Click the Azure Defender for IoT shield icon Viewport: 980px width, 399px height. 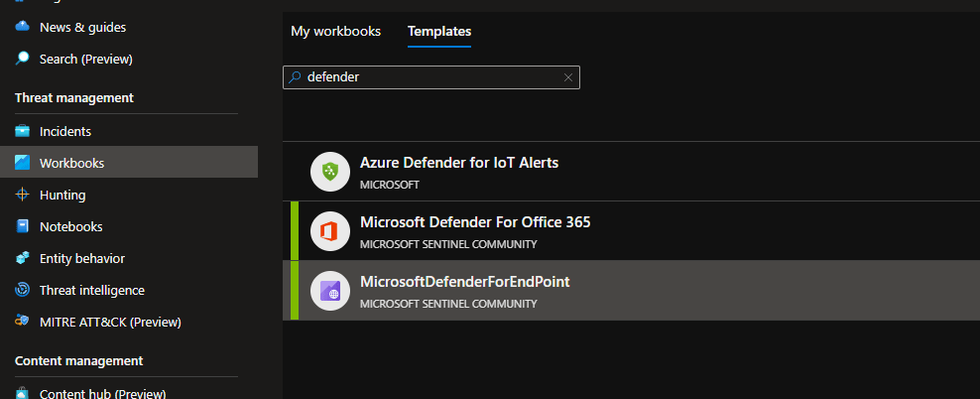[330, 172]
